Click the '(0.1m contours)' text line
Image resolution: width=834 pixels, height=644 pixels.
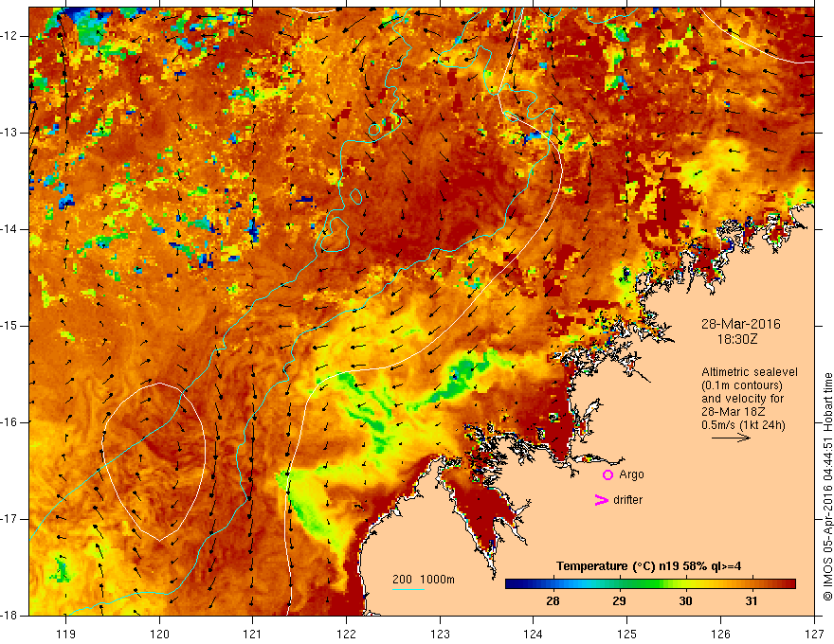coord(741,385)
